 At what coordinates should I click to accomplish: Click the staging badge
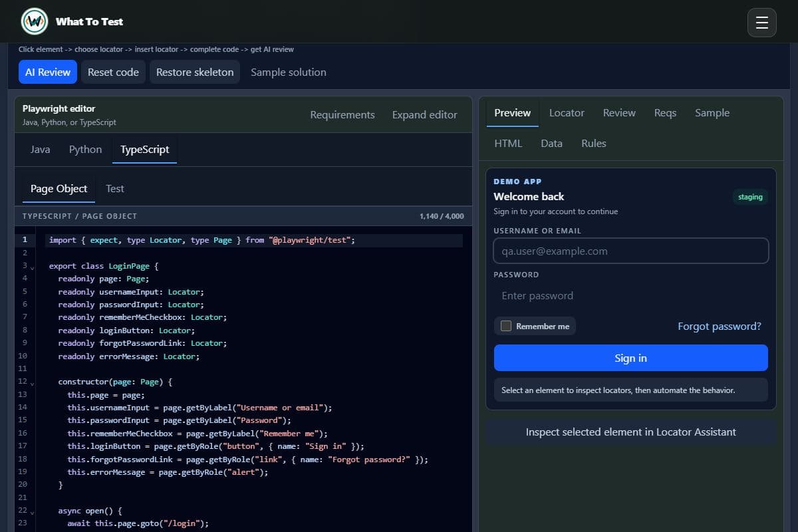[750, 197]
